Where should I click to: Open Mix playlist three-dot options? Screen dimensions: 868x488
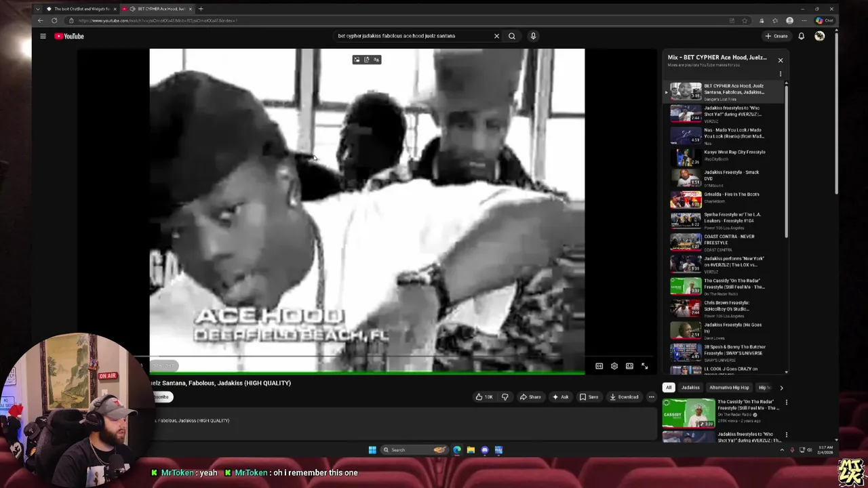click(781, 74)
